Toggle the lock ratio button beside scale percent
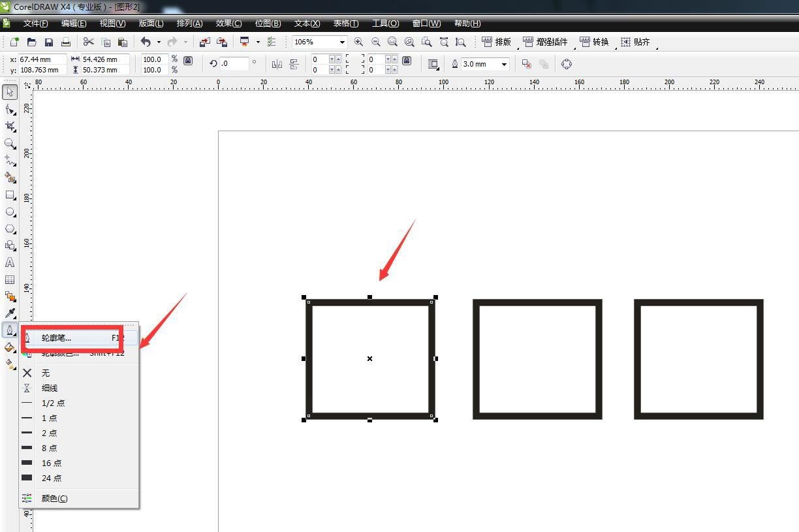The width and height of the screenshot is (799, 532). pos(188,61)
